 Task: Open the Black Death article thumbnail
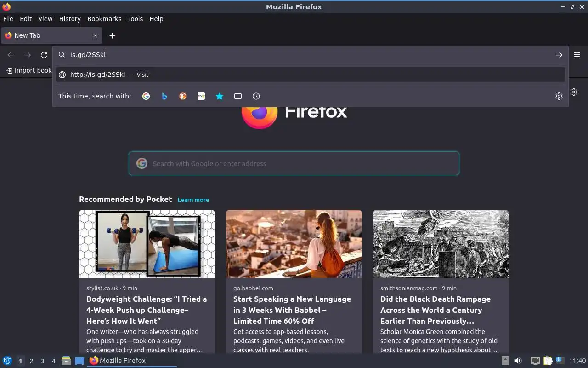point(441,244)
